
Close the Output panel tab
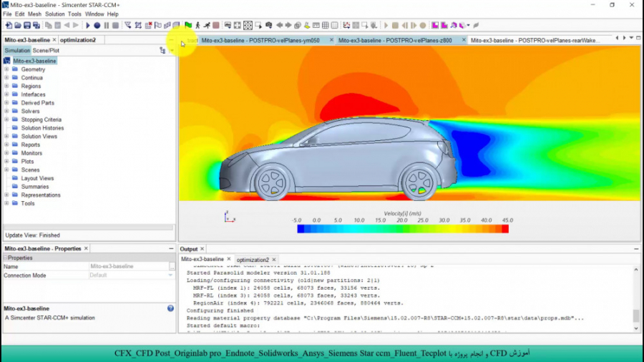pyautogui.click(x=202, y=249)
